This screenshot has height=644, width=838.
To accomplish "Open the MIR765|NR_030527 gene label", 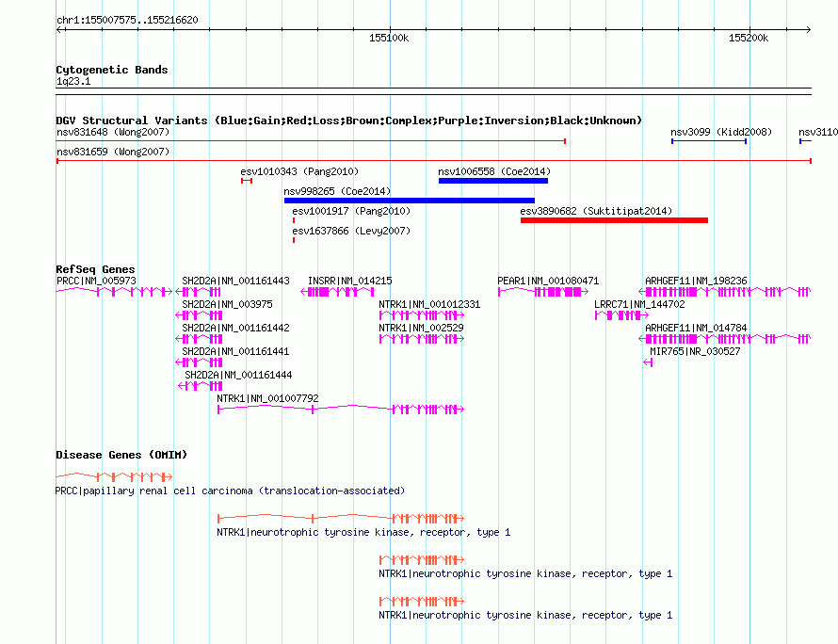I will tap(695, 351).
